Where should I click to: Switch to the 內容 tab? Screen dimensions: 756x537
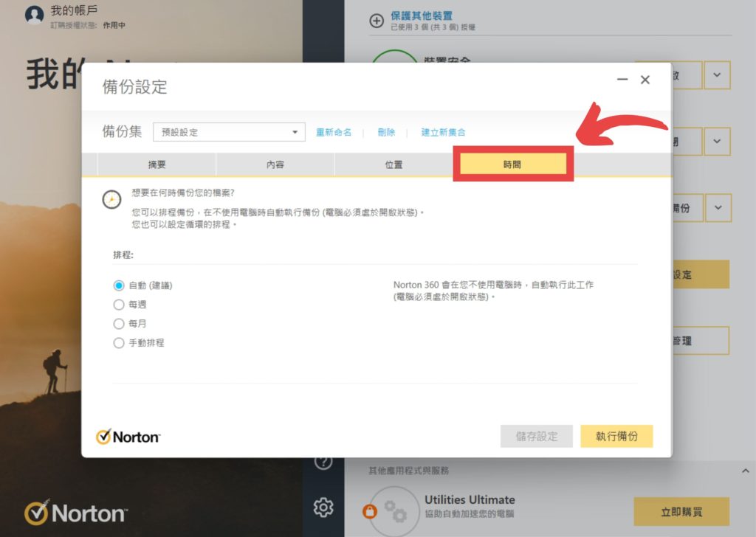click(x=275, y=164)
